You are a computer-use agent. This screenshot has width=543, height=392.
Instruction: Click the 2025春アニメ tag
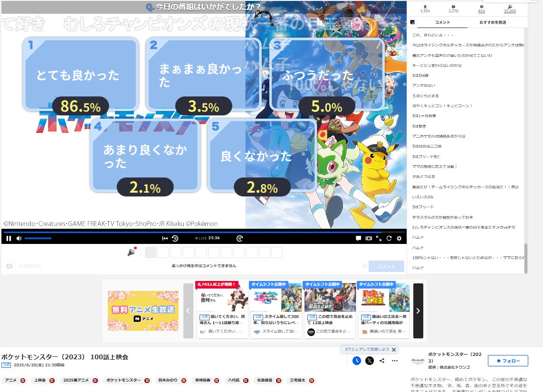click(76, 380)
